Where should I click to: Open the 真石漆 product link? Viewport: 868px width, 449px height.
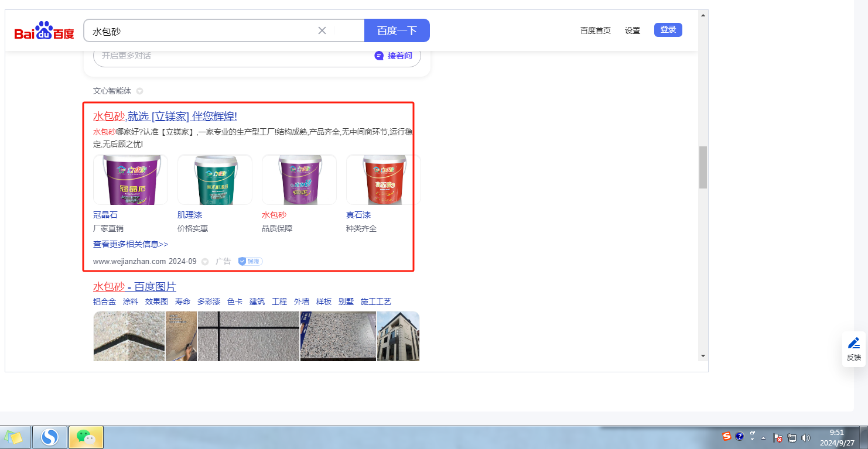pyautogui.click(x=358, y=215)
